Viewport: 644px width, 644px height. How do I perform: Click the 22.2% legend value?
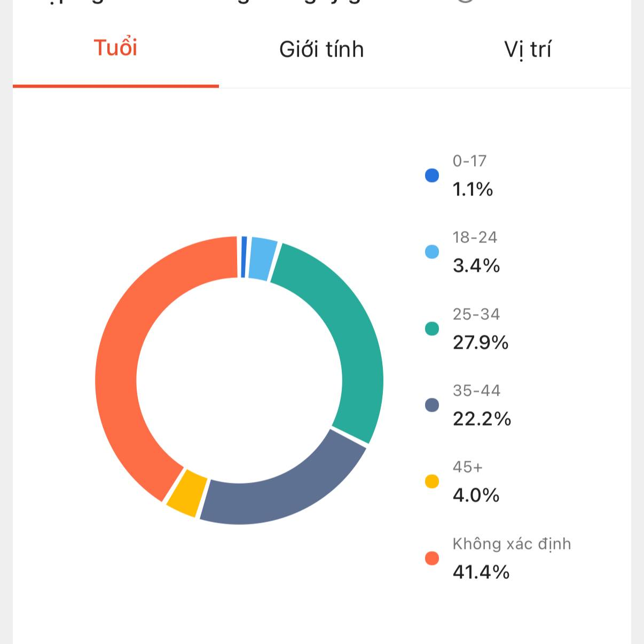click(482, 419)
